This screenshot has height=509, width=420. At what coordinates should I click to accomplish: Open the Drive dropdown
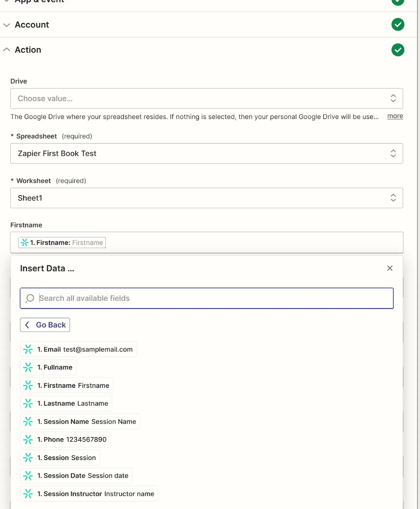(206, 99)
